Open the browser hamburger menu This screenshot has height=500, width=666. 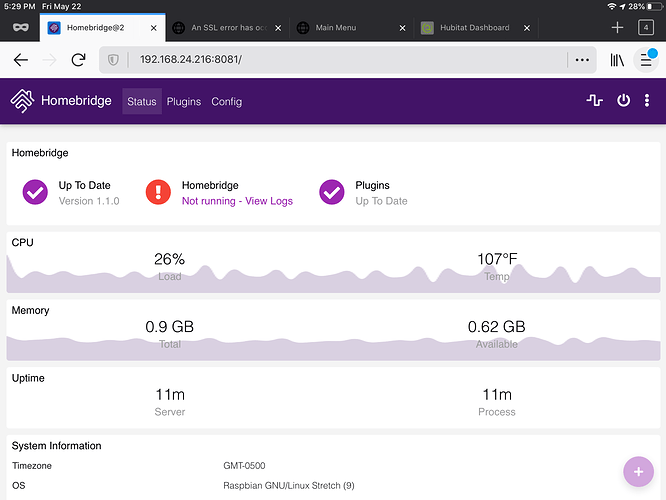[x=646, y=60]
